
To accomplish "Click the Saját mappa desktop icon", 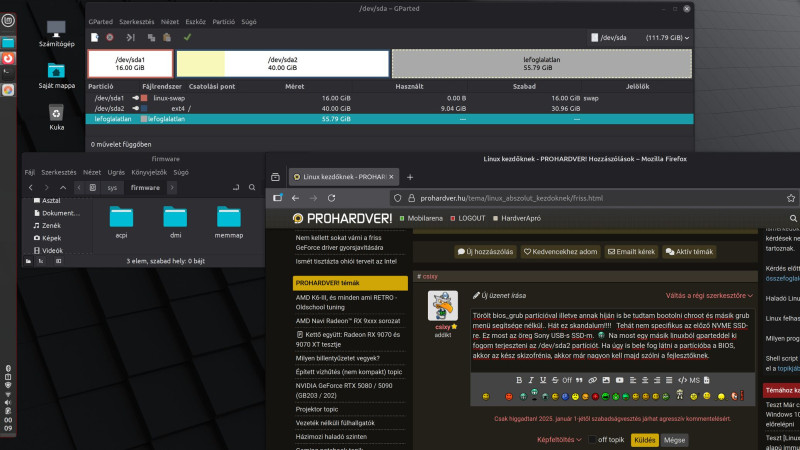I will [x=57, y=76].
